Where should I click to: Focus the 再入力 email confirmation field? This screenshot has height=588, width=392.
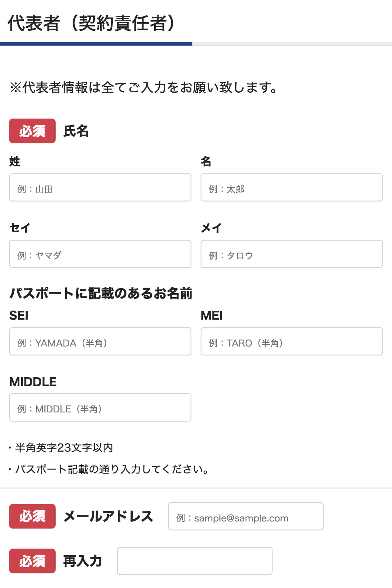pyautogui.click(x=194, y=561)
